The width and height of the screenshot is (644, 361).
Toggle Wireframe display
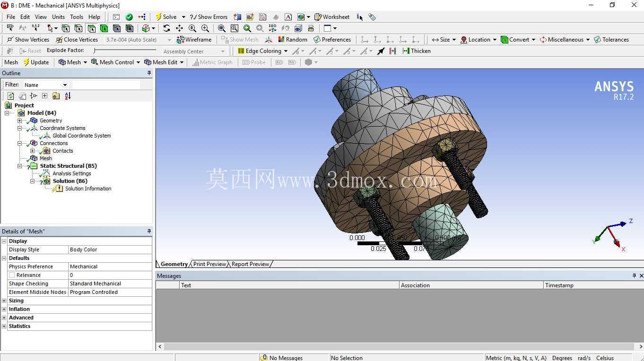point(194,40)
